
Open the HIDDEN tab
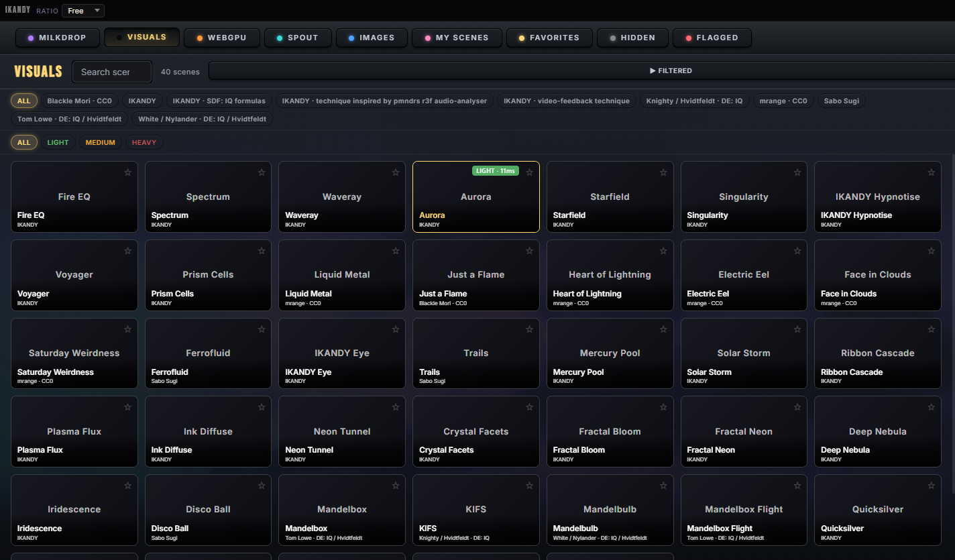point(632,38)
